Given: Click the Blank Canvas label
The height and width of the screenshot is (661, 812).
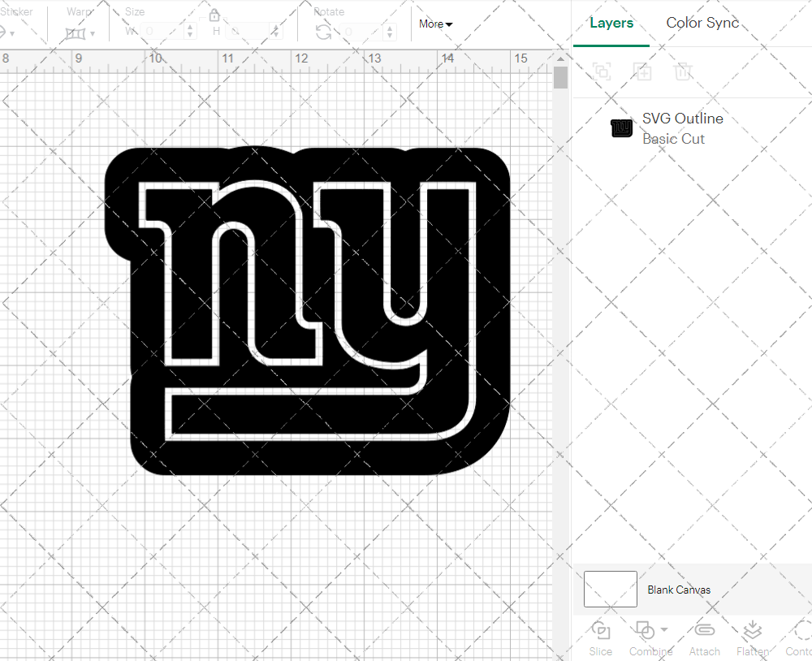Looking at the screenshot, I should click(x=679, y=590).
